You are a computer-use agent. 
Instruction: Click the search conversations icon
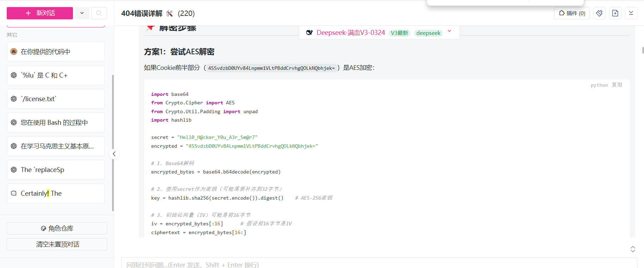coord(99,13)
